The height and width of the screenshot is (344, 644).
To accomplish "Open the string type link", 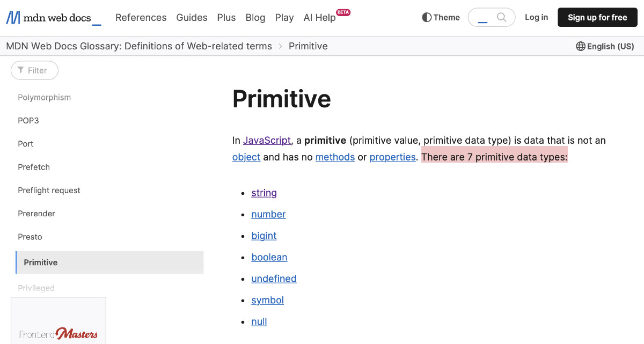I will tap(264, 193).
